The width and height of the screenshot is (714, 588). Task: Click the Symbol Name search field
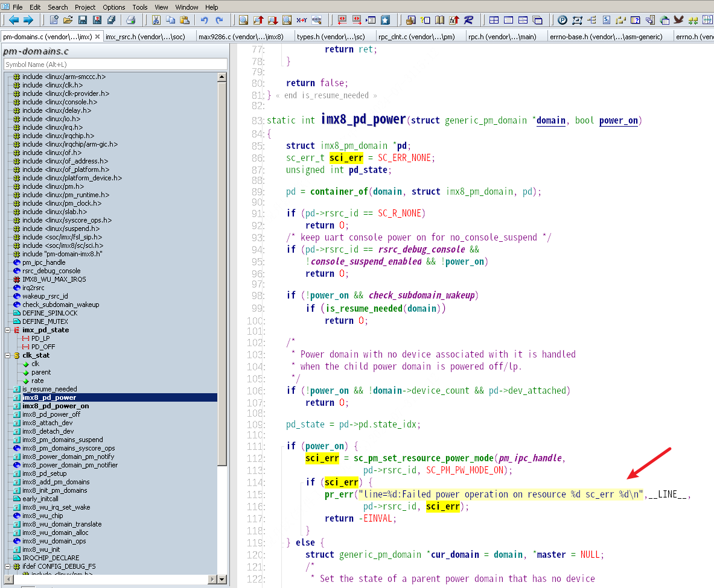pyautogui.click(x=115, y=64)
